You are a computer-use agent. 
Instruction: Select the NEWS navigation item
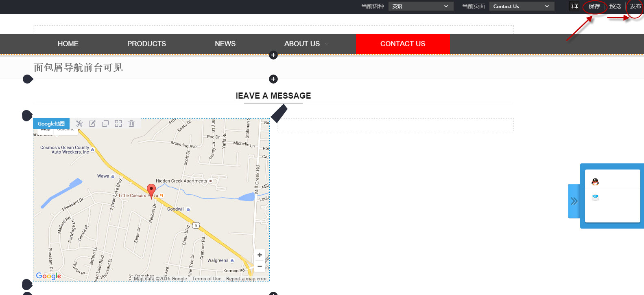coord(225,44)
